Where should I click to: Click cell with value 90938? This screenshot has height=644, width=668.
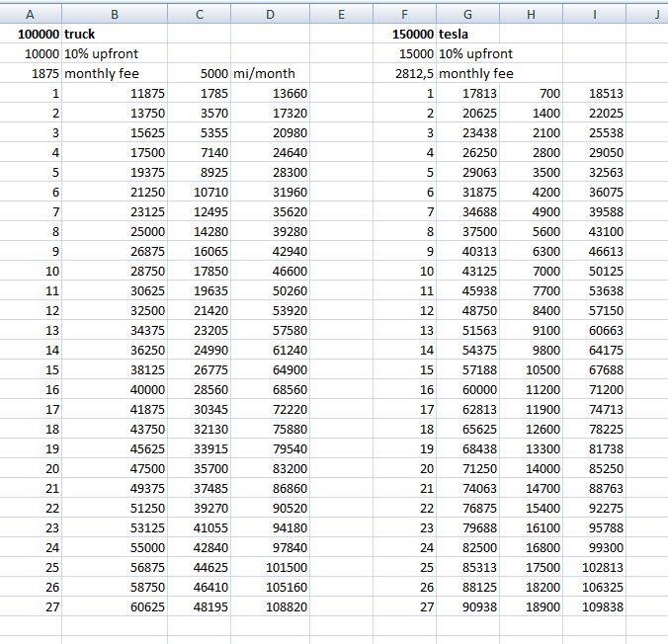coord(467,606)
